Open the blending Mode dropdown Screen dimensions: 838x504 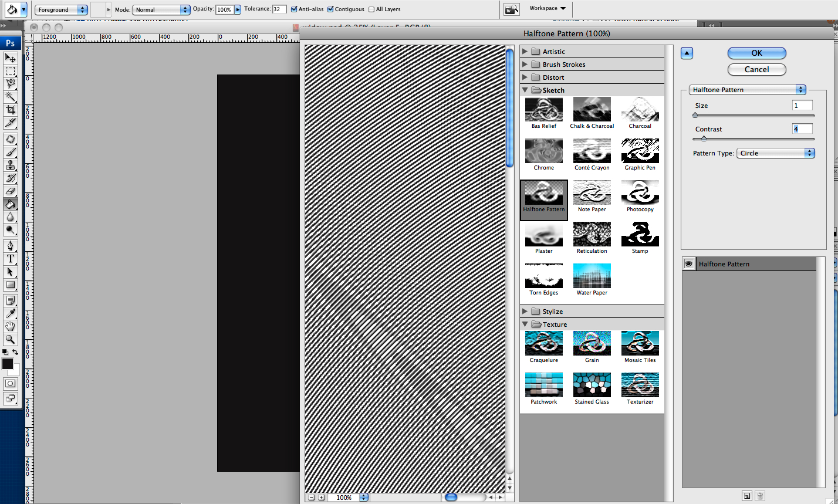(x=161, y=10)
